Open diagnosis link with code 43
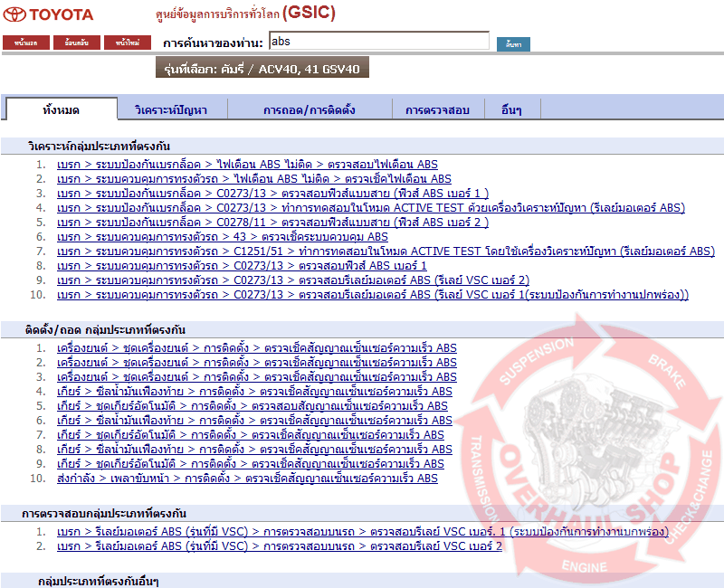 222,236
